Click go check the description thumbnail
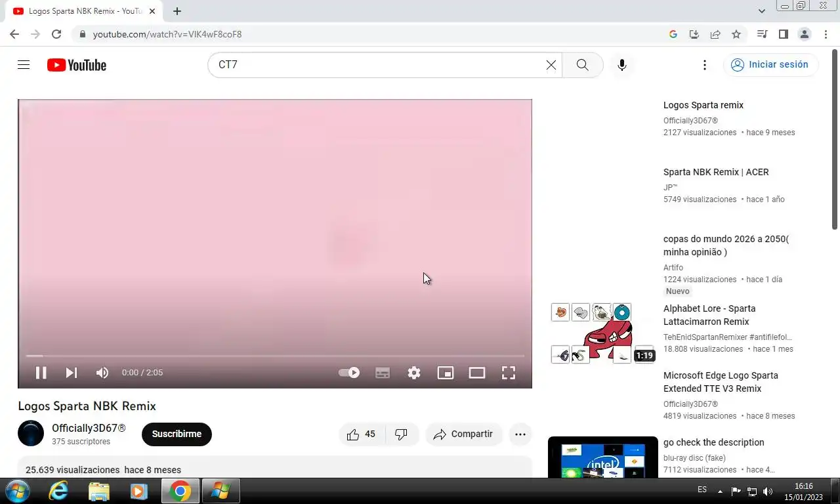 603,457
